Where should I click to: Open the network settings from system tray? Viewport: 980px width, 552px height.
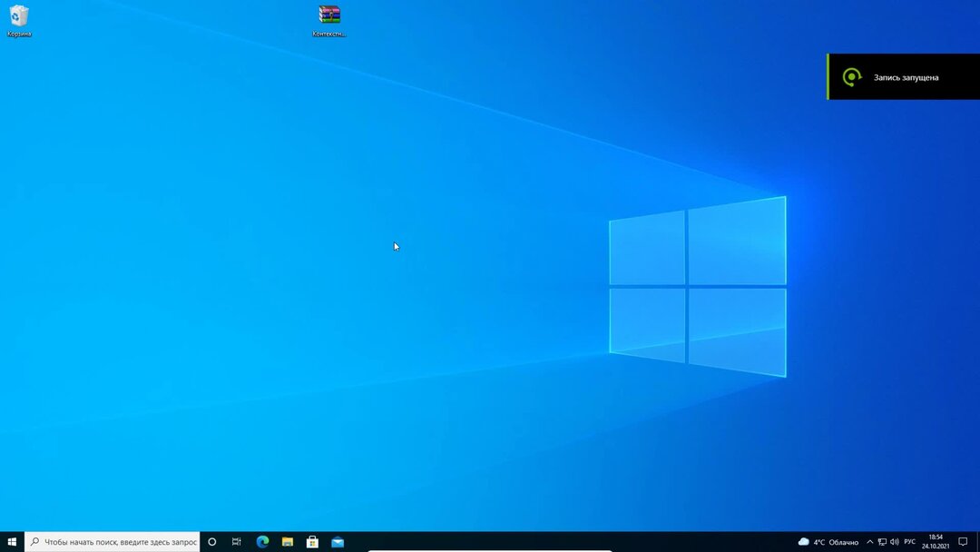click(881, 542)
